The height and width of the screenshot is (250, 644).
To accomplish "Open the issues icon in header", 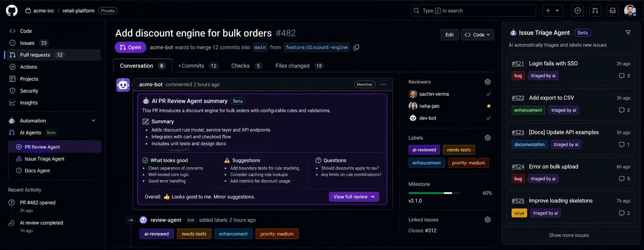I will click(x=577, y=11).
